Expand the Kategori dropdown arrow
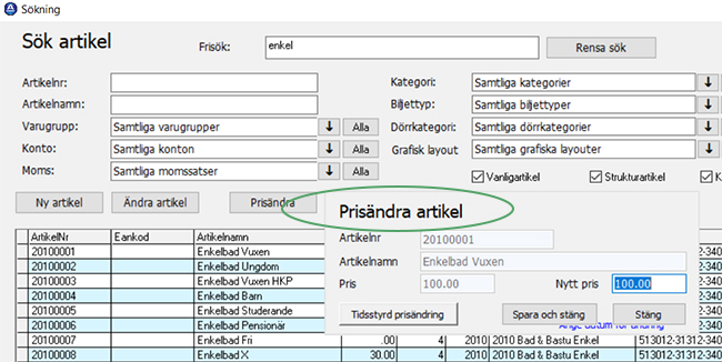Image resolution: width=722 pixels, height=362 pixels. [708, 82]
